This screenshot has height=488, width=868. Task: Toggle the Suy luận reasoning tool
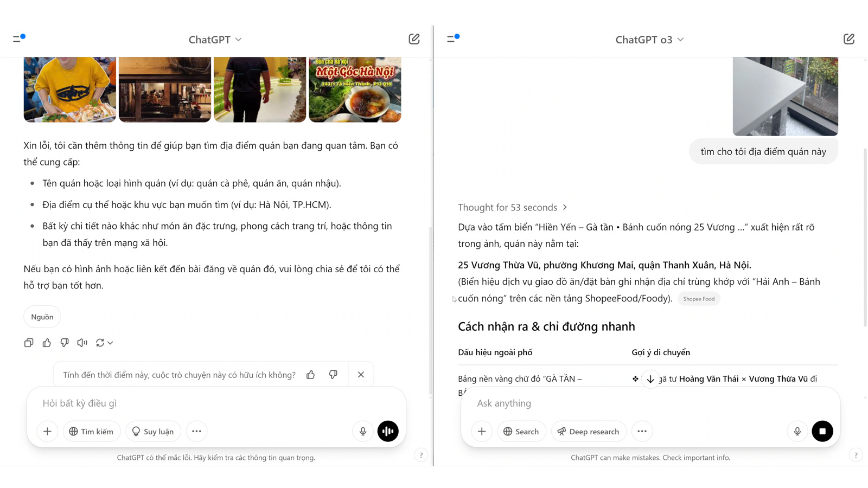coord(153,432)
